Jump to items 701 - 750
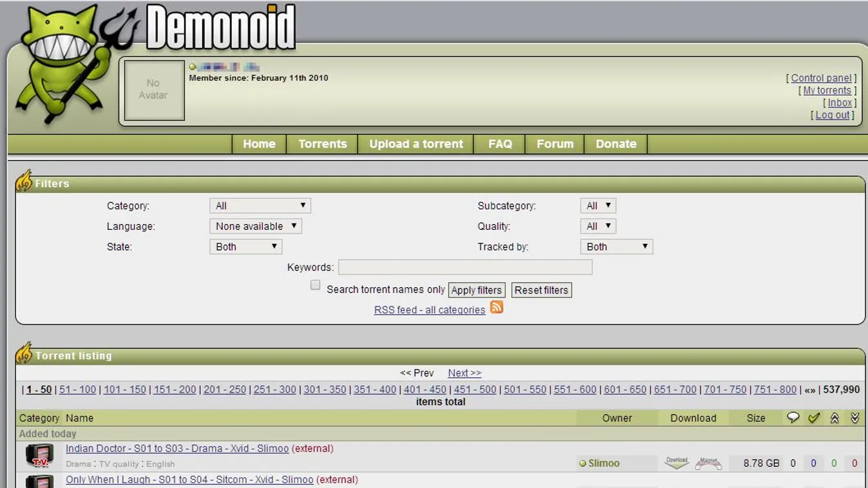868x488 pixels. pos(726,389)
